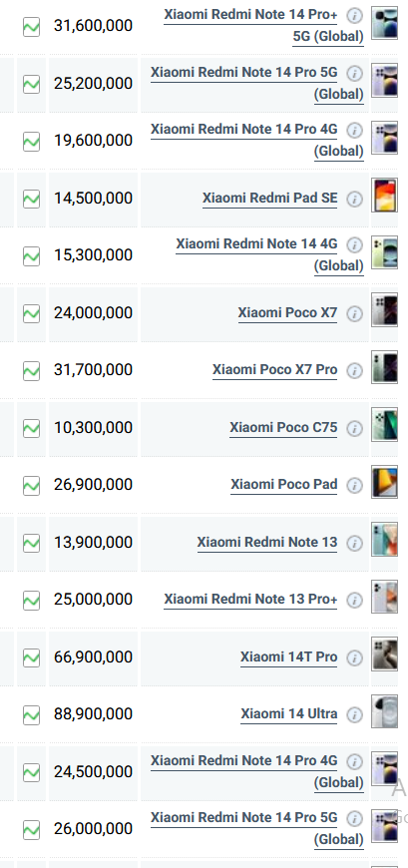Select Xiaomi 14T Pro thumbnail
Screen dimensions: 408x868
(384, 653)
